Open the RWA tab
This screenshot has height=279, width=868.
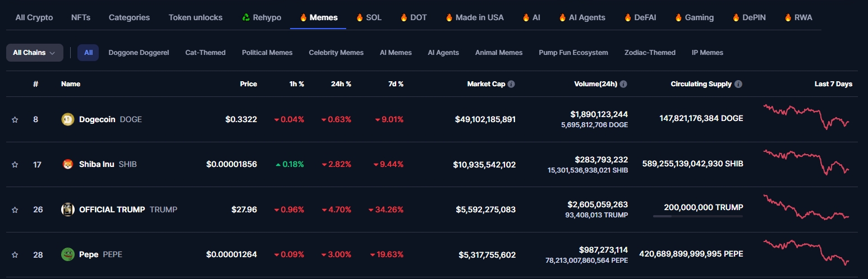tap(798, 17)
